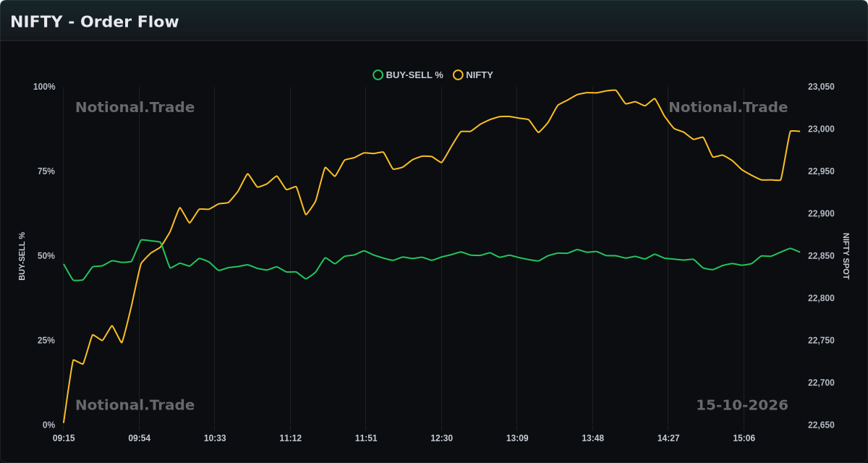Click the 22,800 right axis value
868x463 pixels.
(821, 298)
